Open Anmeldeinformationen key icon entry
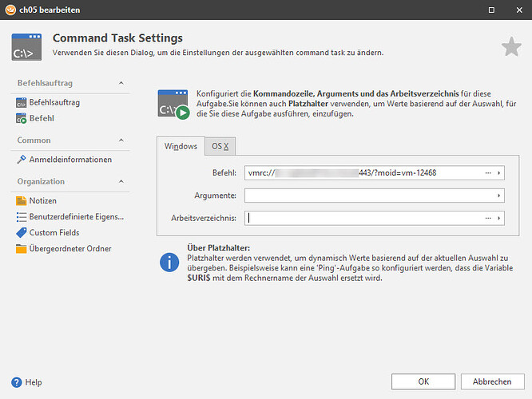This screenshot has height=399, width=532. pyautogui.click(x=70, y=160)
